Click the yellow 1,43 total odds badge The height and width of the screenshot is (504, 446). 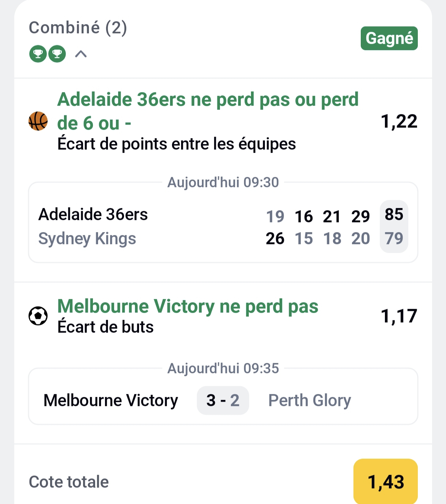[386, 482]
